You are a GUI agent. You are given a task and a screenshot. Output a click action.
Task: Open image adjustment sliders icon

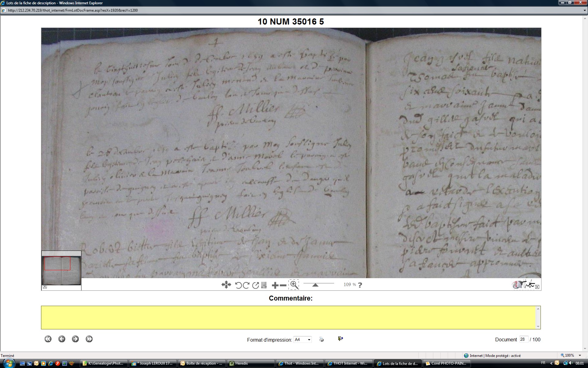pyautogui.click(x=264, y=285)
